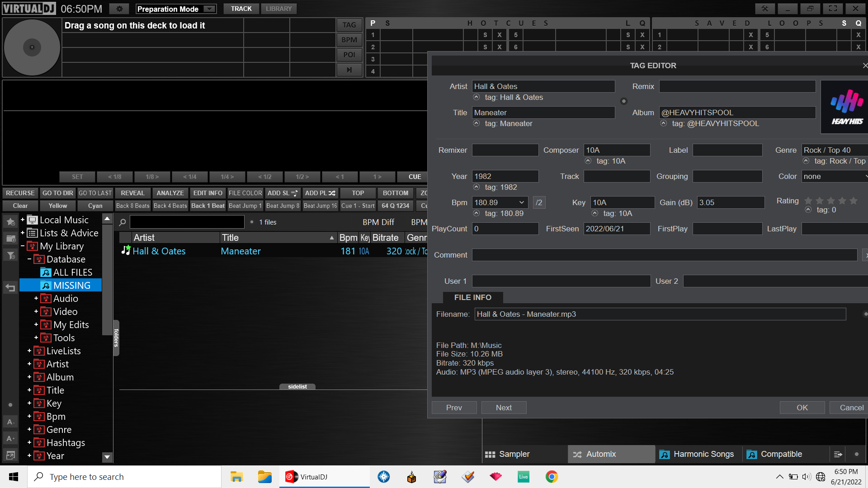Toggle the Title tag: Maneater arrow
This screenshot has width=868, height=488.
point(476,123)
